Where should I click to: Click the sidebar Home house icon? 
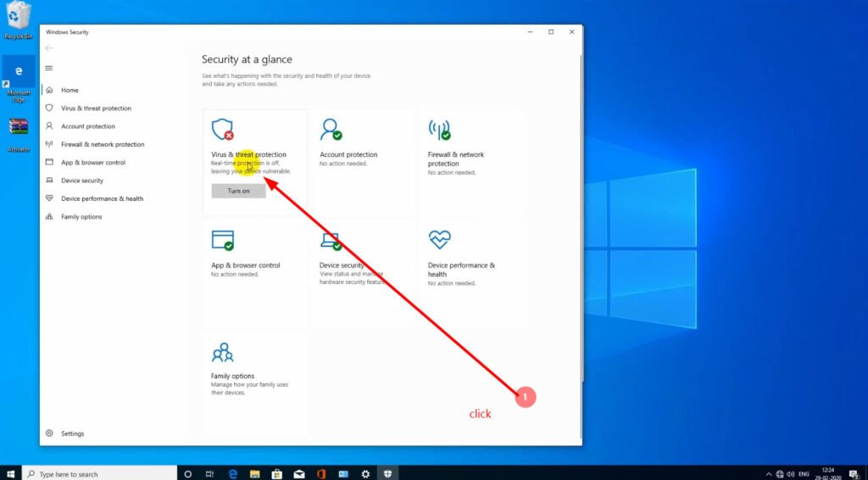[x=49, y=90]
